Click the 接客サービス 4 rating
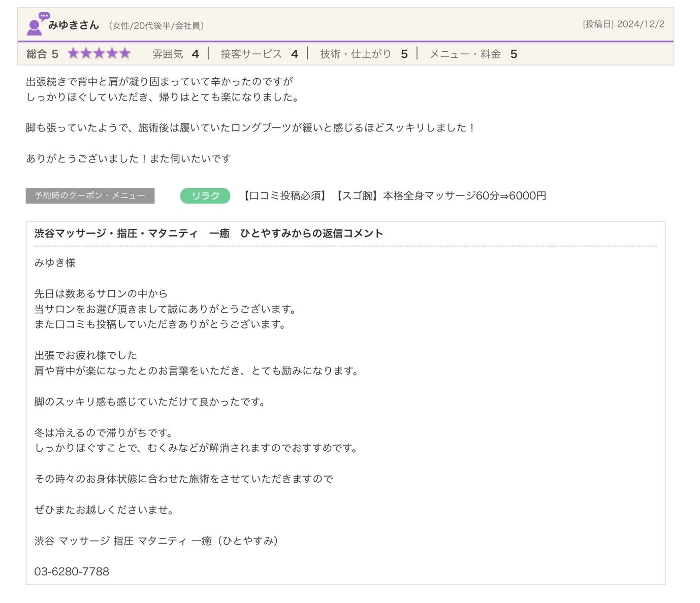This screenshot has width=700, height=603. [x=259, y=54]
